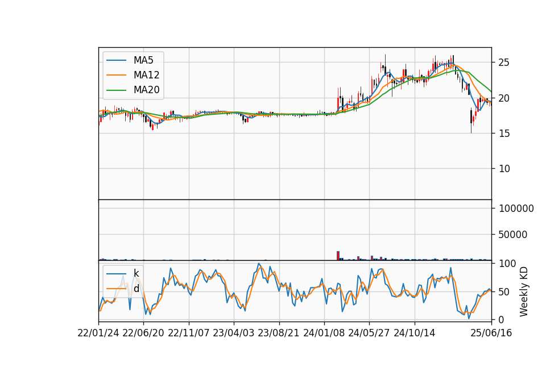Image resolution: width=546 pixels, height=392 pixels.
Task: Click the MA5 legend label
Action: [143, 60]
